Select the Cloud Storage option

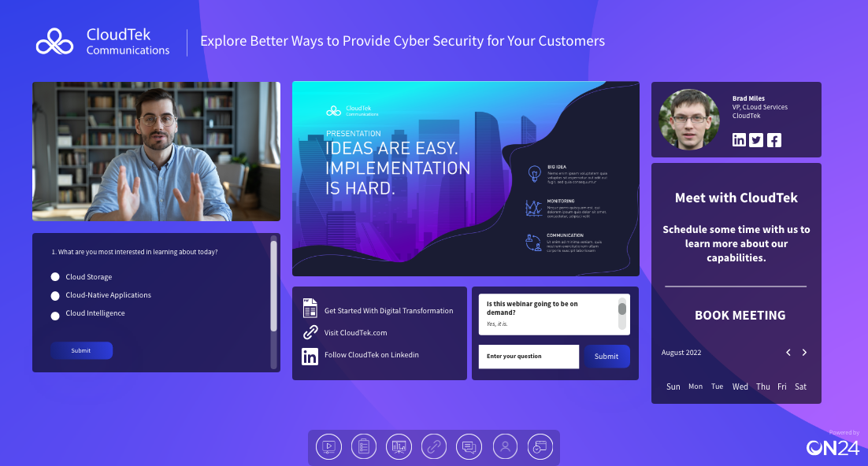tap(55, 277)
